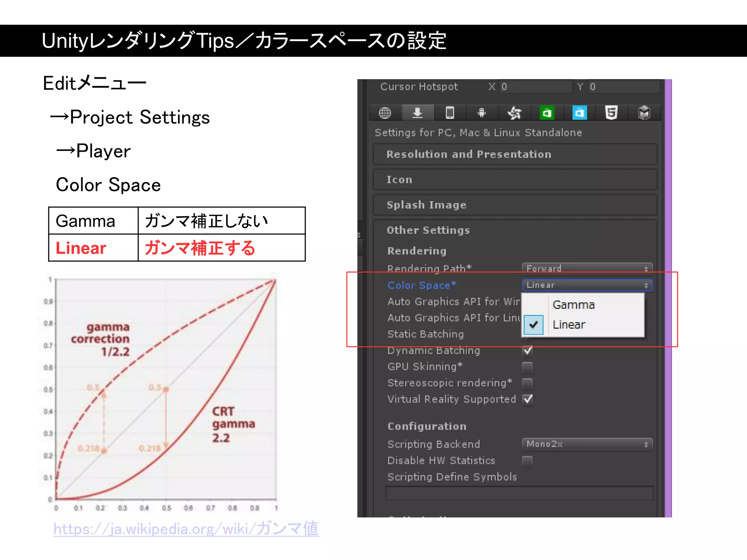Click the Settings for PC, Mac & Linux Standalone text

[478, 133]
